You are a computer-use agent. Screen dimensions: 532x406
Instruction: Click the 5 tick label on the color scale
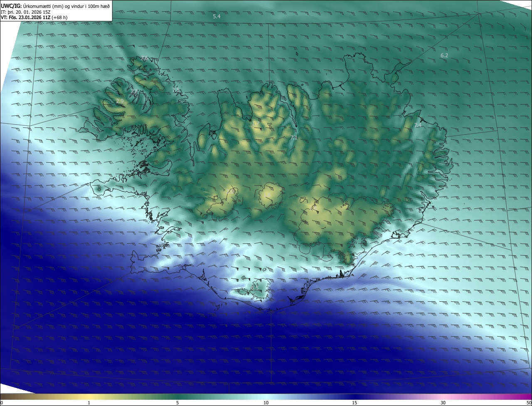tap(177, 403)
